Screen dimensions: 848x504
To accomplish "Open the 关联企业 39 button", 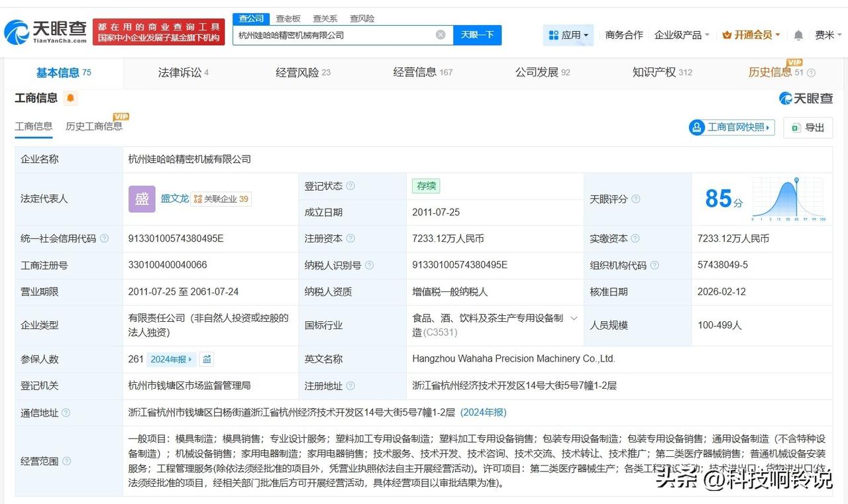I will click(x=221, y=199).
